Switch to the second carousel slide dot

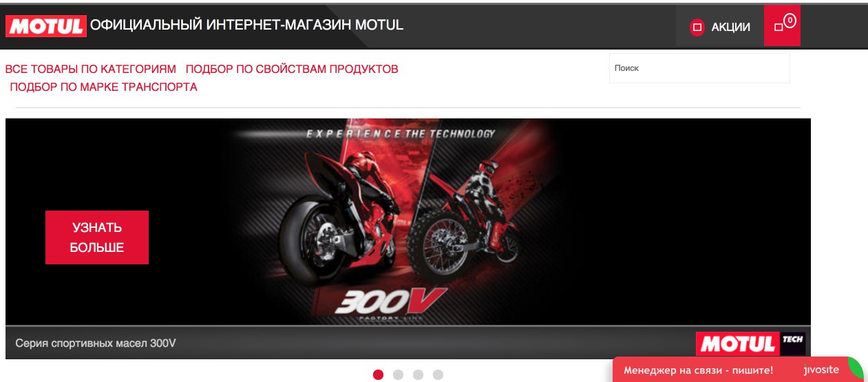coord(398,374)
